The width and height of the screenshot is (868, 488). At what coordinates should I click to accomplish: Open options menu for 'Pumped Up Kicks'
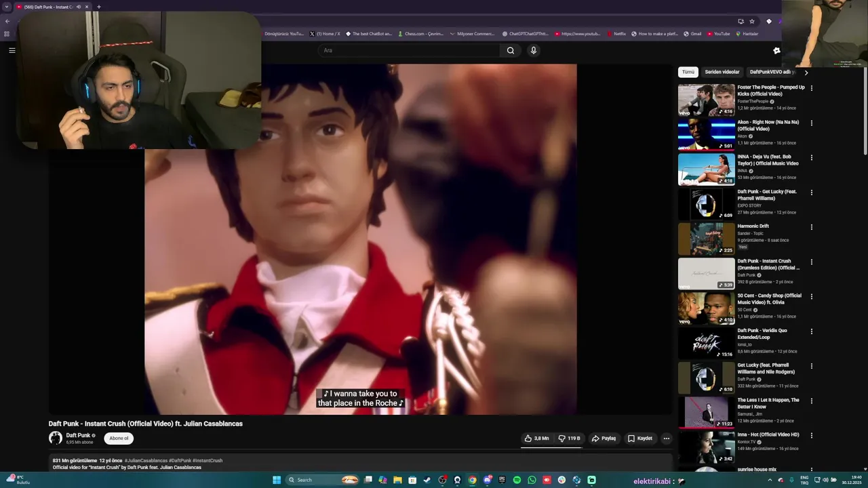click(811, 88)
